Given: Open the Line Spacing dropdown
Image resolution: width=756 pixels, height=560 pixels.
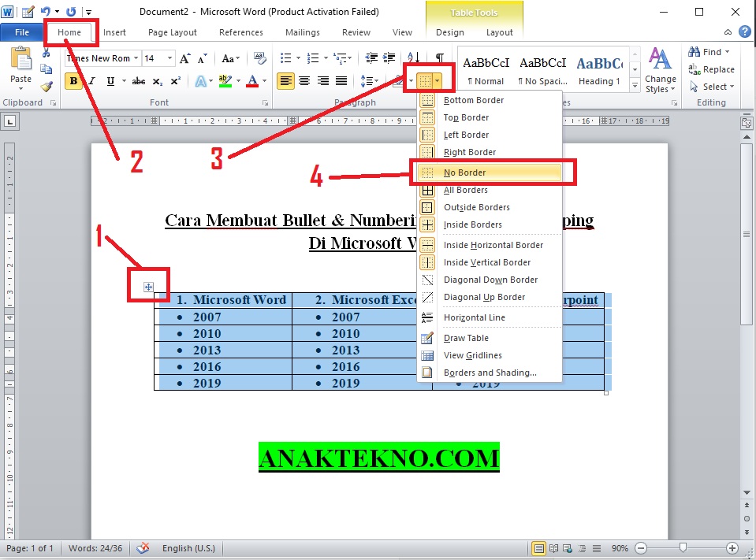Looking at the screenshot, I should pyautogui.click(x=369, y=81).
